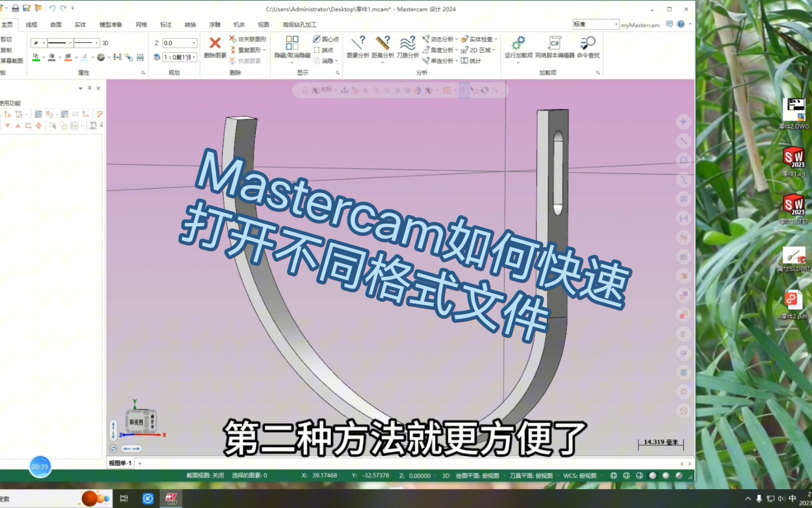Click the Undo arrow in title bar
This screenshot has height=508, width=812.
click(x=52, y=8)
